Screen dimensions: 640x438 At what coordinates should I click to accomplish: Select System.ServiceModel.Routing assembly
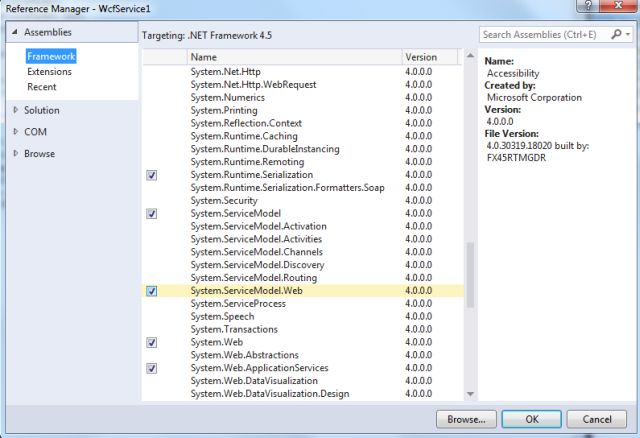(303, 278)
